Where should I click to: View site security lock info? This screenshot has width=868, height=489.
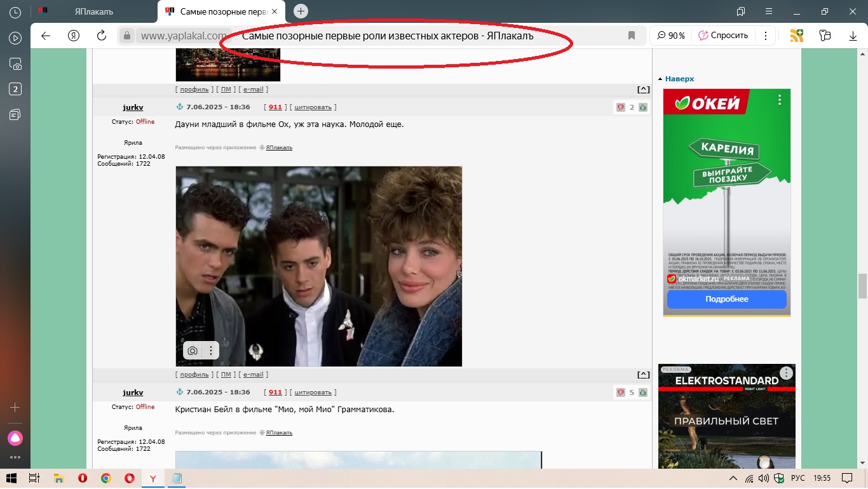pos(126,36)
